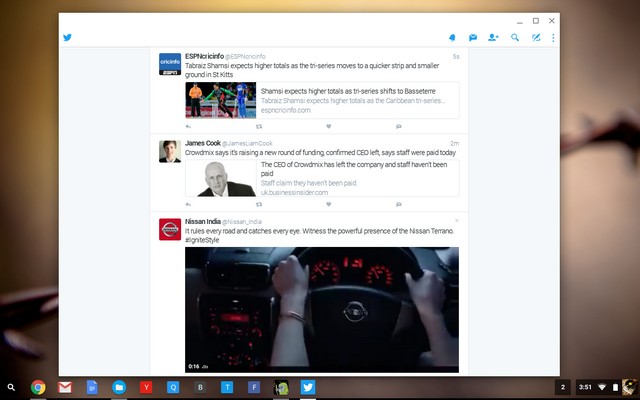Open Nissan India account name
The height and width of the screenshot is (400, 640).
pyautogui.click(x=203, y=222)
